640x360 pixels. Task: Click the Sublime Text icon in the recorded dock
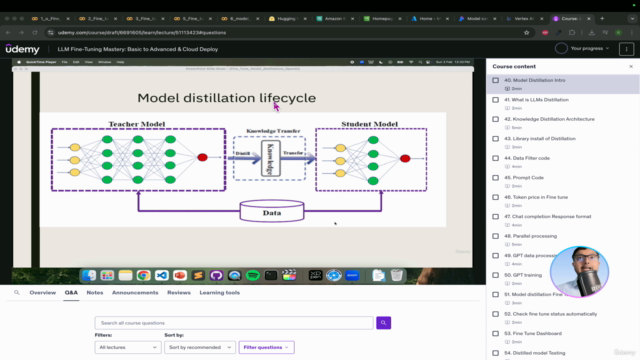198,276
